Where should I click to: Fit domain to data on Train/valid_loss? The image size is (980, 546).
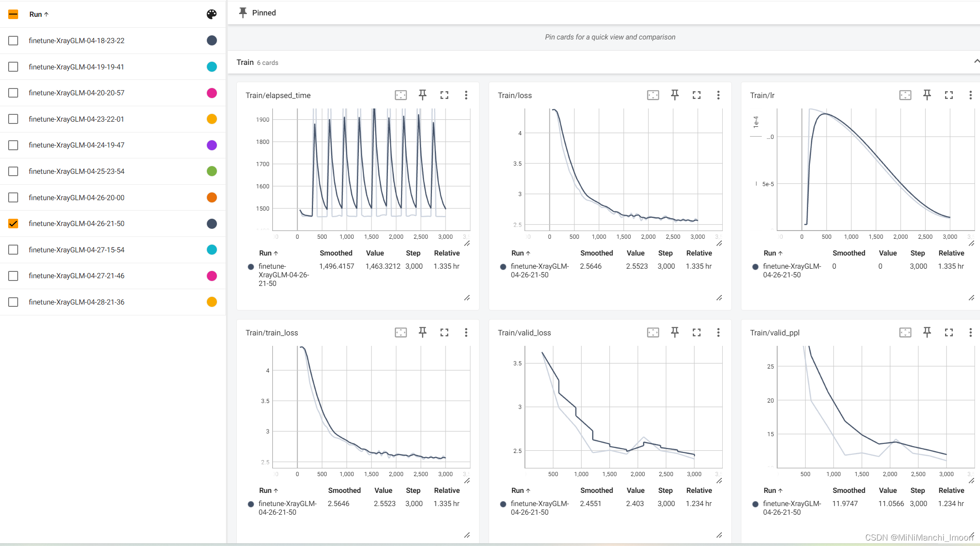pos(653,332)
